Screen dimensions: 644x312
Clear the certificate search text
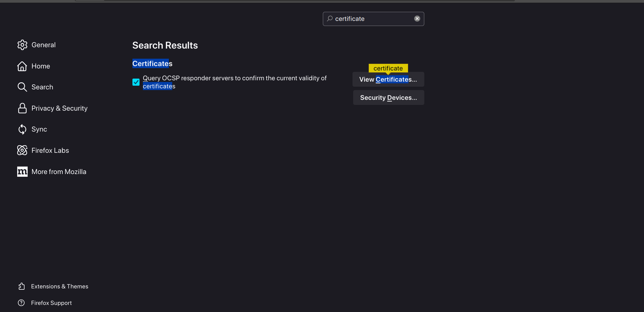pyautogui.click(x=417, y=19)
